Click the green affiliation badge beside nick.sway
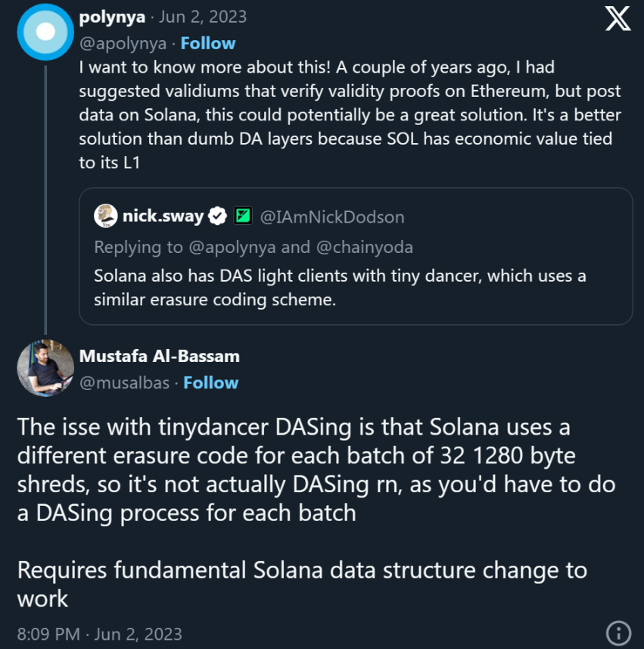The width and height of the screenshot is (644, 649). [x=242, y=217]
